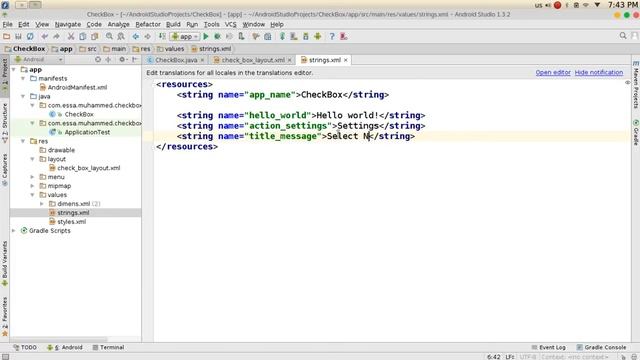The image size is (640, 360).
Task: Open the File menu
Action: 7,24
